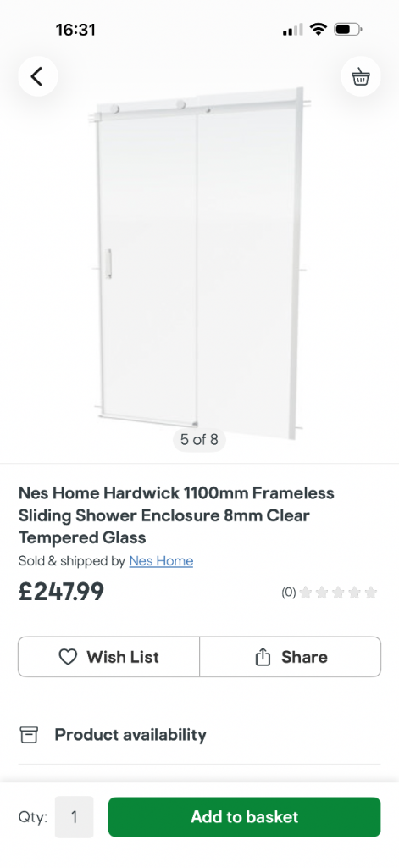Click the Product availability box icon
The height and width of the screenshot is (868, 399).
tap(29, 735)
